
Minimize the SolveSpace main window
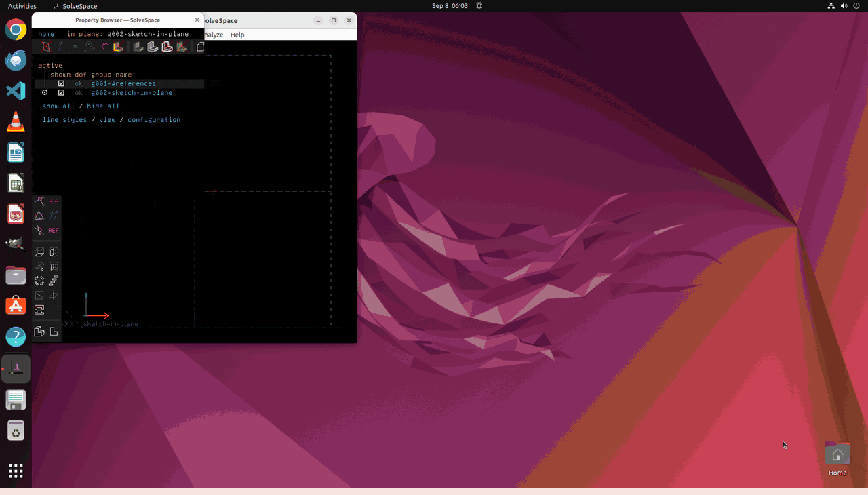coord(318,20)
